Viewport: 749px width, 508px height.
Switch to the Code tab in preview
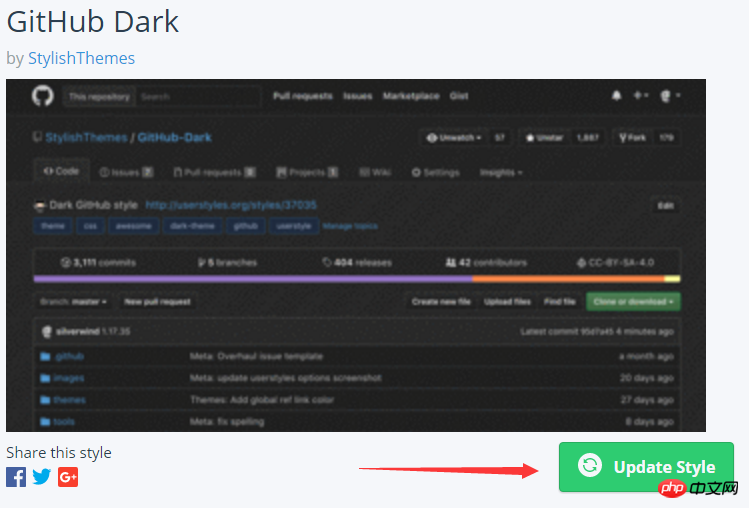click(x=60, y=171)
